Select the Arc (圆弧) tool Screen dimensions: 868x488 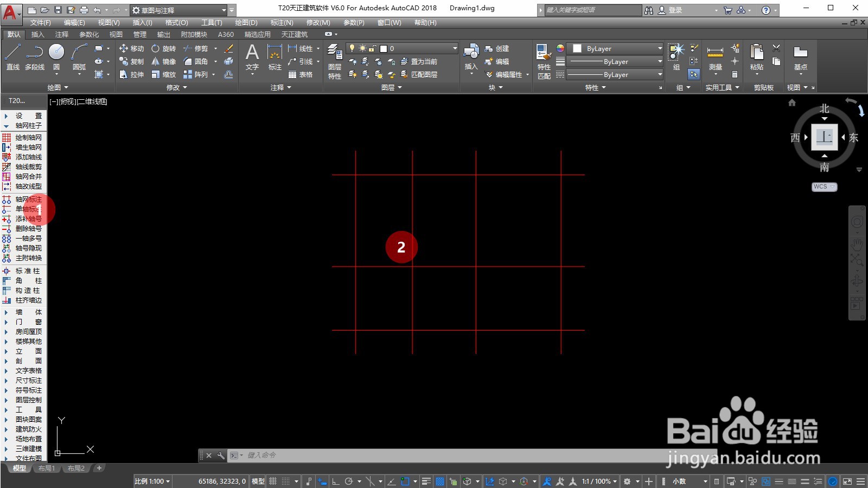click(x=79, y=57)
